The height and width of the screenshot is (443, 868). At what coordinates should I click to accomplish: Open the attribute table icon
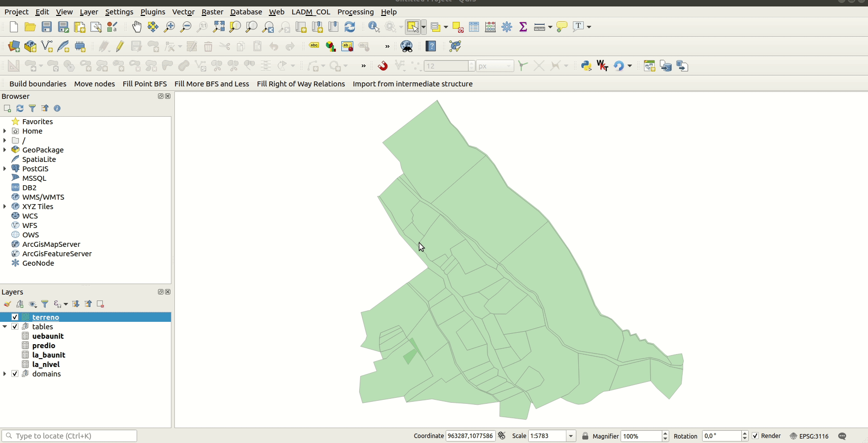474,27
